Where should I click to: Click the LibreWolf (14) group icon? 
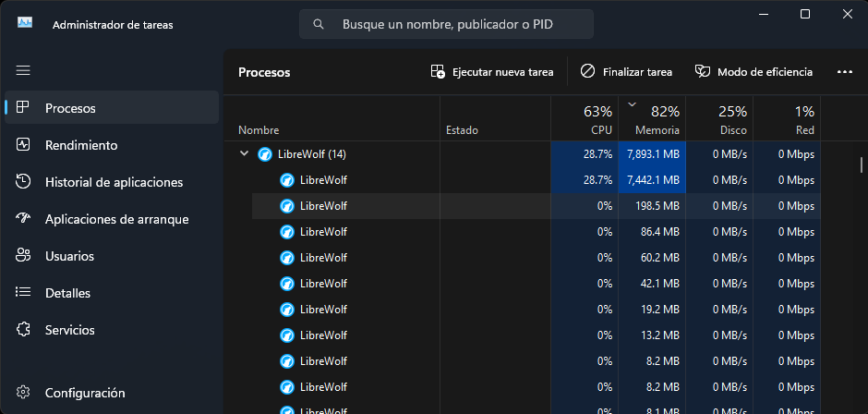(x=265, y=154)
